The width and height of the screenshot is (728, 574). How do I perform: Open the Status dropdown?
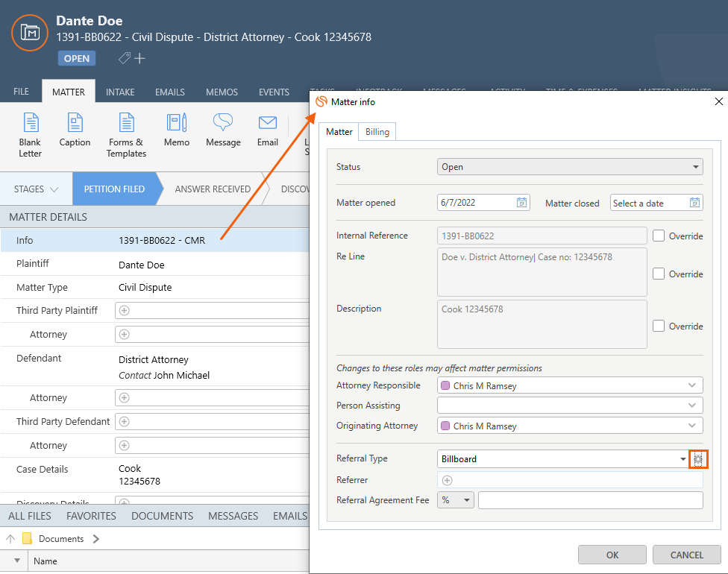(x=570, y=167)
